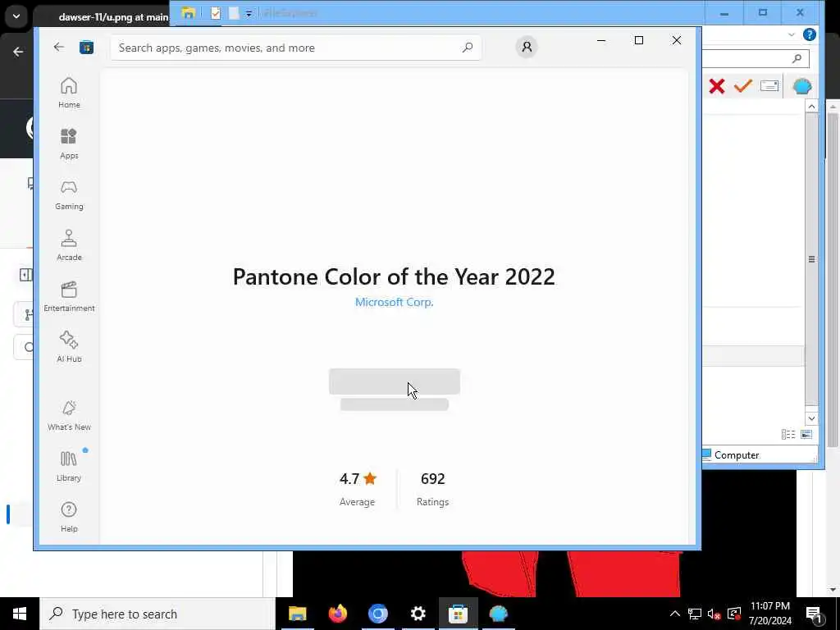Click the rename box icon in File Explorer toolbar

click(x=769, y=85)
